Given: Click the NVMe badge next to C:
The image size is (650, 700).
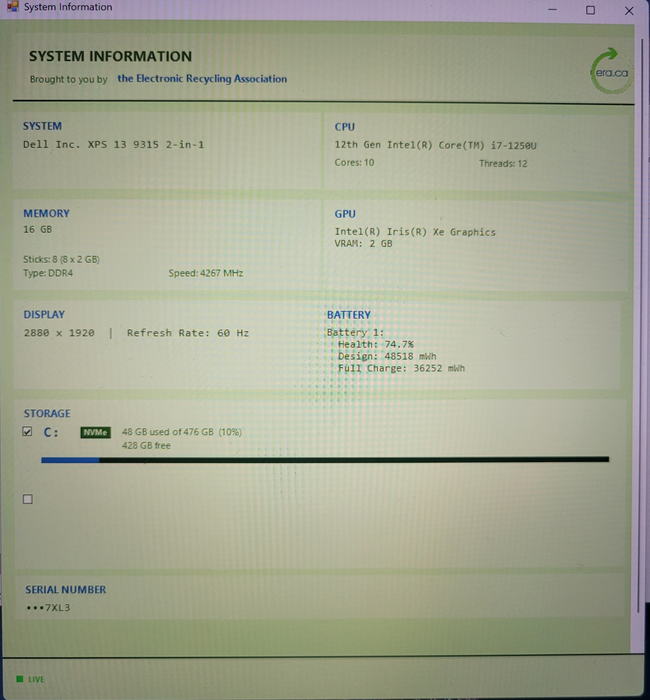Looking at the screenshot, I should pos(96,432).
